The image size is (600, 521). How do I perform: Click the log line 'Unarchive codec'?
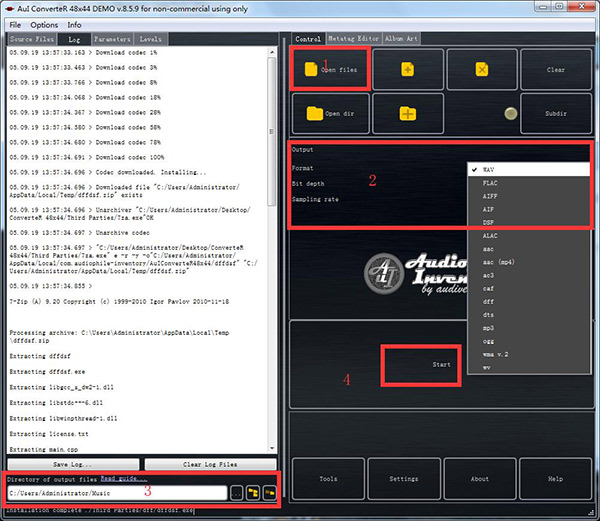point(80,233)
